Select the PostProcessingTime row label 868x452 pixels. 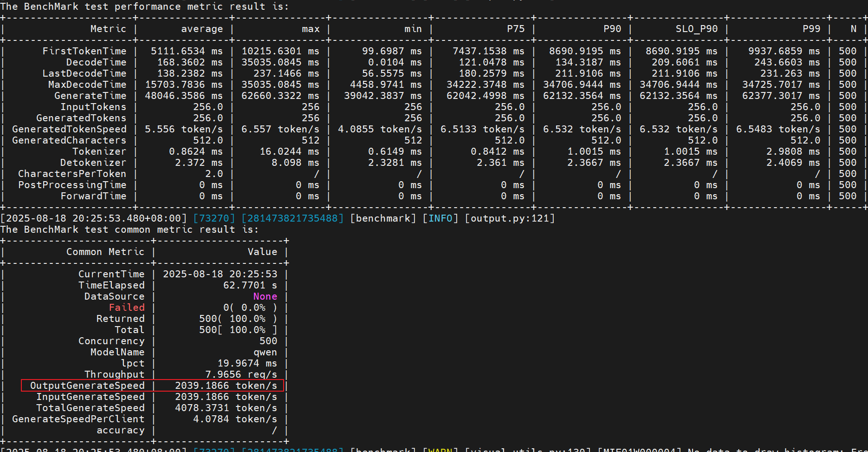[72, 185]
